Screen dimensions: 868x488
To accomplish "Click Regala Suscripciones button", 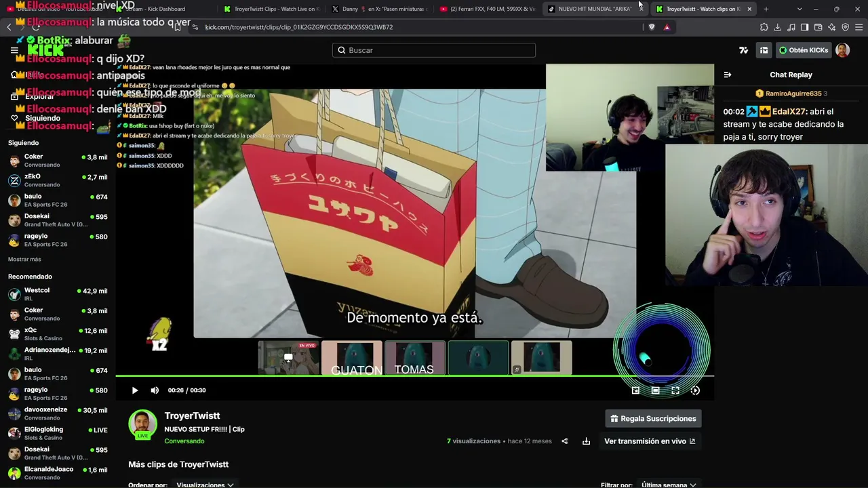I will pyautogui.click(x=653, y=419).
